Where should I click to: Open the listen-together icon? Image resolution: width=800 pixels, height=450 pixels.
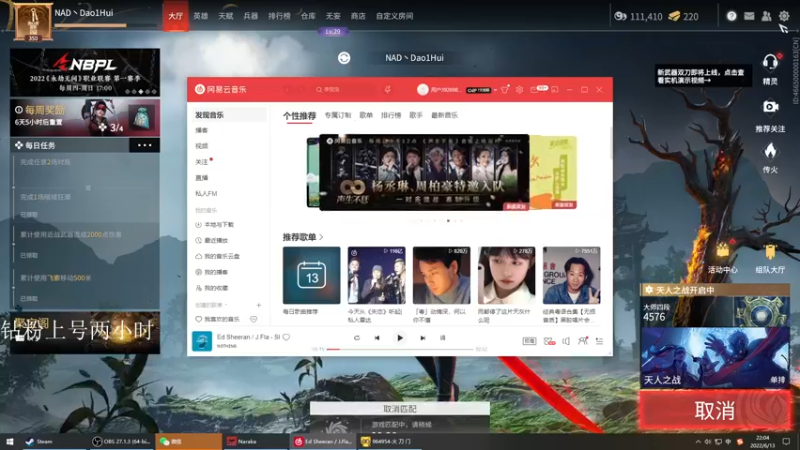pyautogui.click(x=583, y=341)
